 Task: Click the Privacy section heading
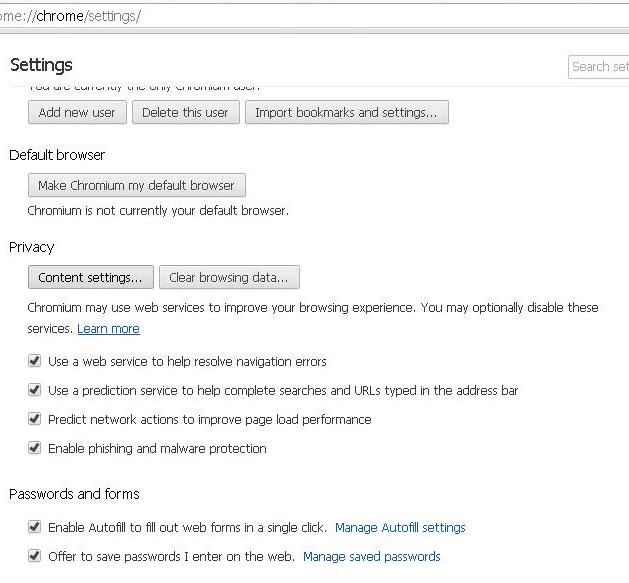31,247
